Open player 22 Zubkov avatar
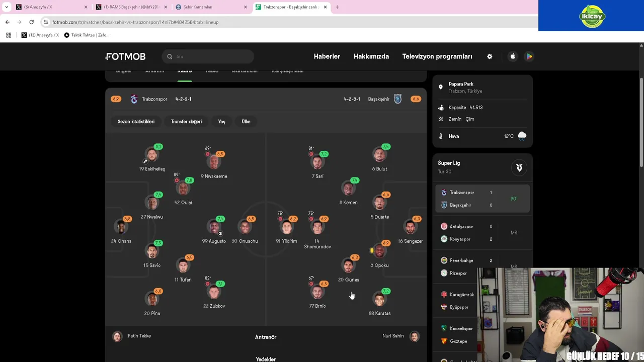 click(x=214, y=292)
